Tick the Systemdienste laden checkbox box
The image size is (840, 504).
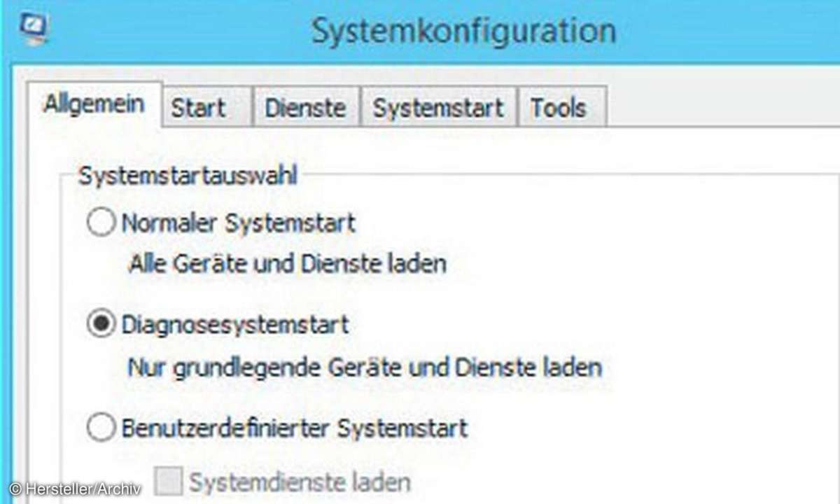click(x=169, y=482)
